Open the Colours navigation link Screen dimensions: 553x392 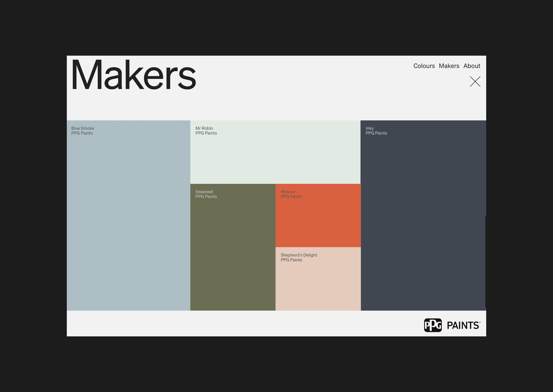coord(424,66)
